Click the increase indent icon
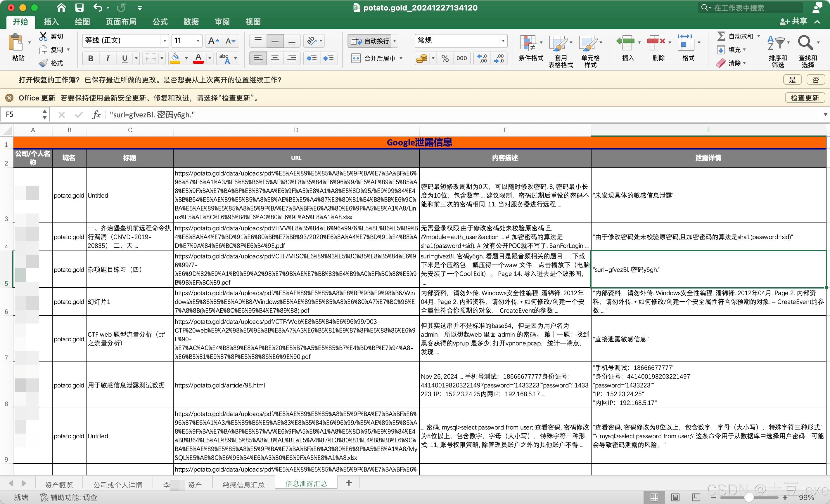The height and width of the screenshot is (504, 830). pyautogui.click(x=328, y=59)
